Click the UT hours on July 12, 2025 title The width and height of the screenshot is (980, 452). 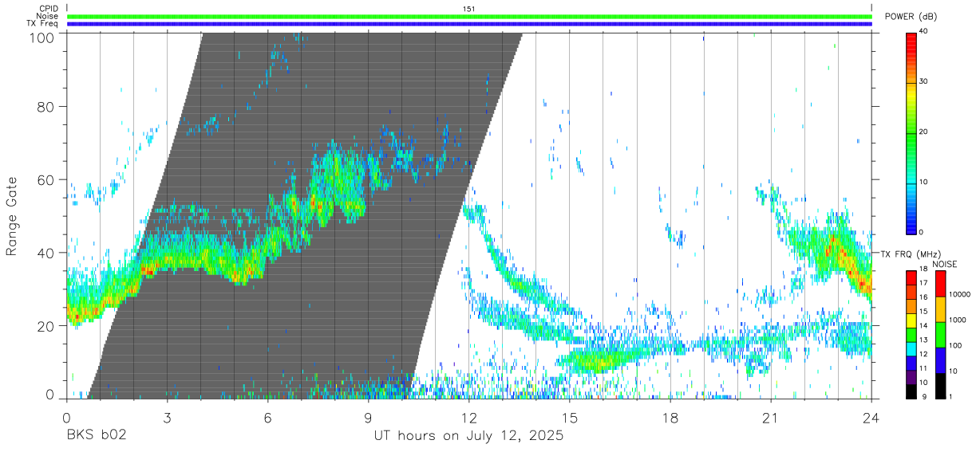[x=469, y=436]
